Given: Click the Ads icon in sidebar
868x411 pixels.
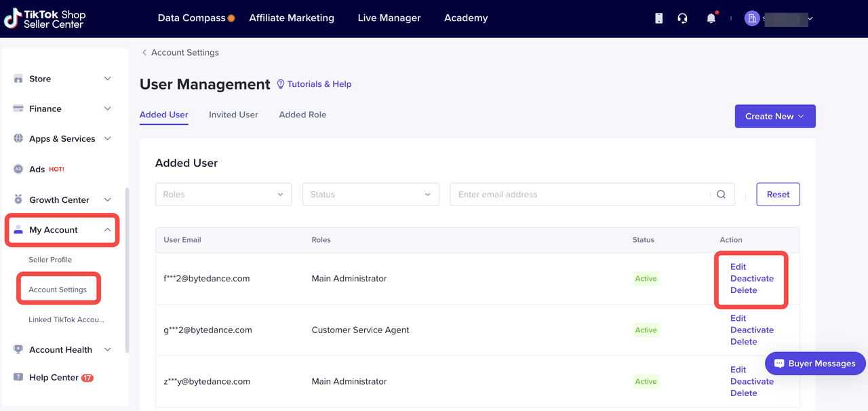Looking at the screenshot, I should click(18, 170).
